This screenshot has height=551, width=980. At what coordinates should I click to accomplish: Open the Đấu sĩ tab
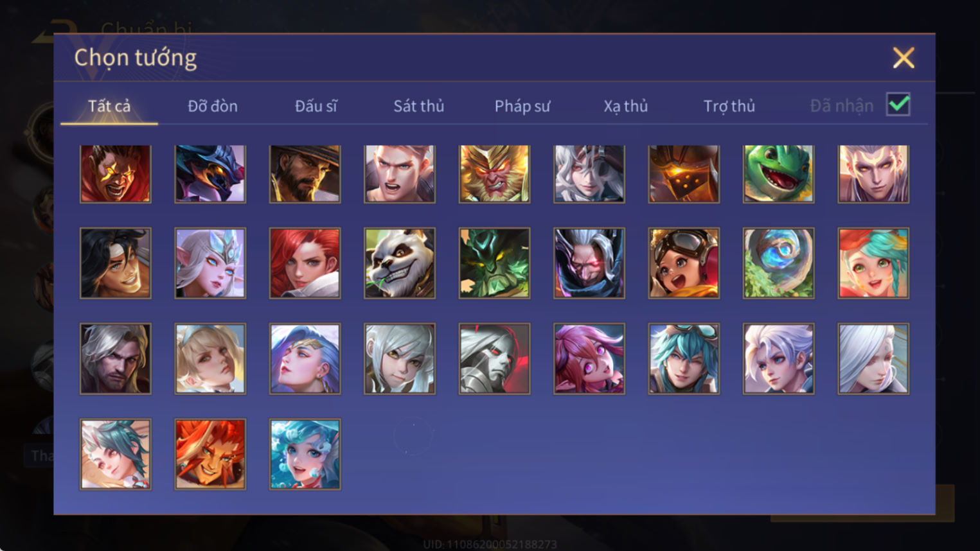(x=316, y=106)
